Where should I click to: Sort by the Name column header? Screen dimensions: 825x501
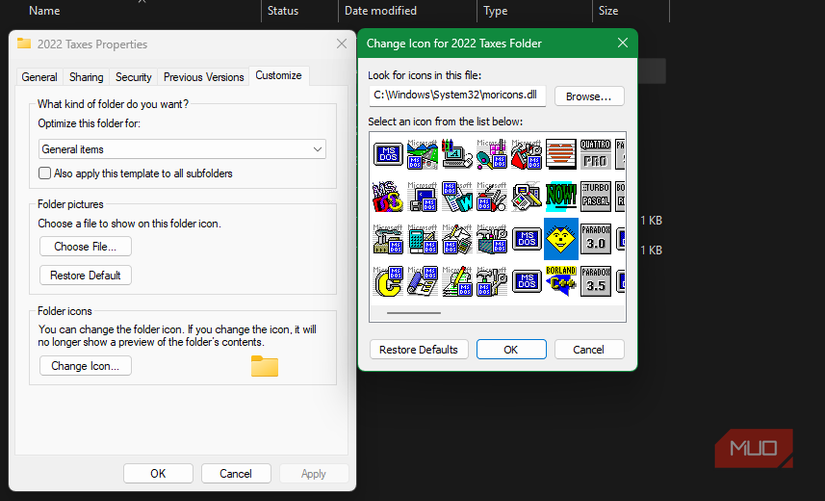pos(44,11)
